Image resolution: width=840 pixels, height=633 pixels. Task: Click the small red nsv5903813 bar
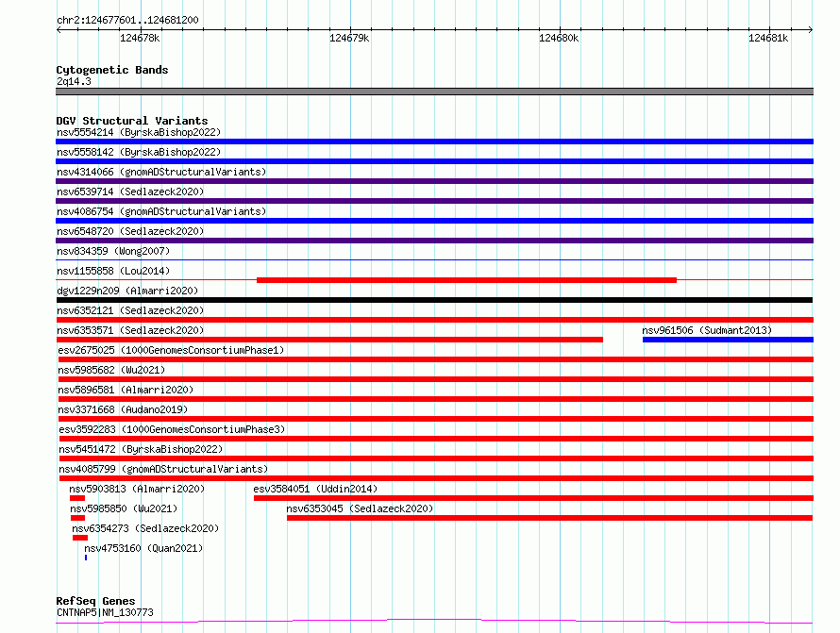[x=77, y=498]
